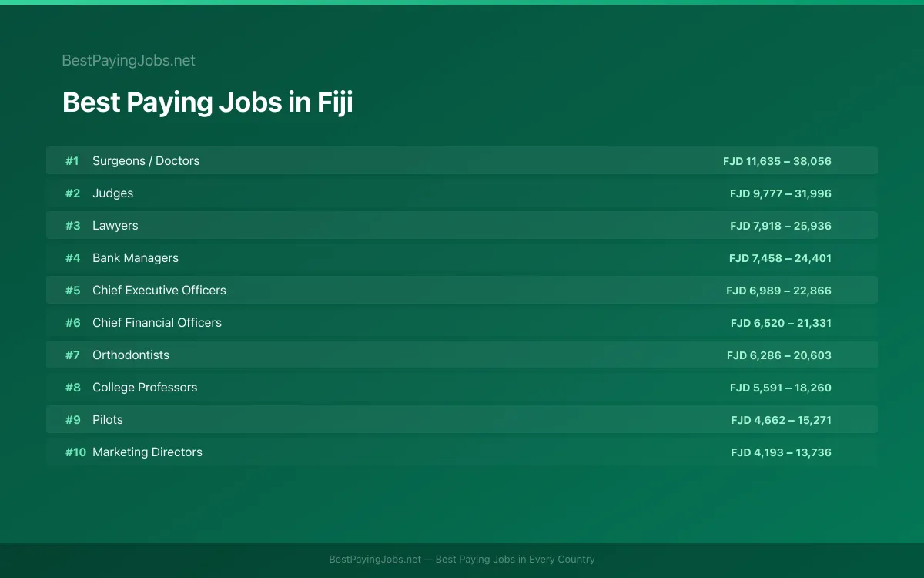
Task: Select the Pilots job title
Action: 108,420
